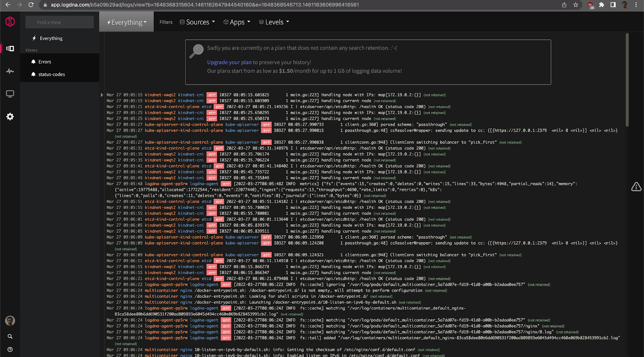644x357 pixels.
Task: Click the search magnifier icon in left rail
Action: [10, 336]
